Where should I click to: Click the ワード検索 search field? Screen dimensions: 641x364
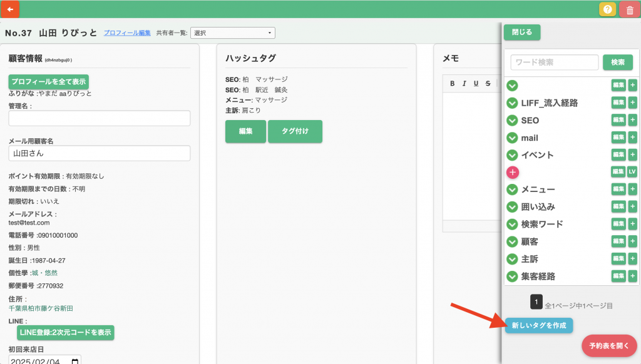tap(555, 63)
